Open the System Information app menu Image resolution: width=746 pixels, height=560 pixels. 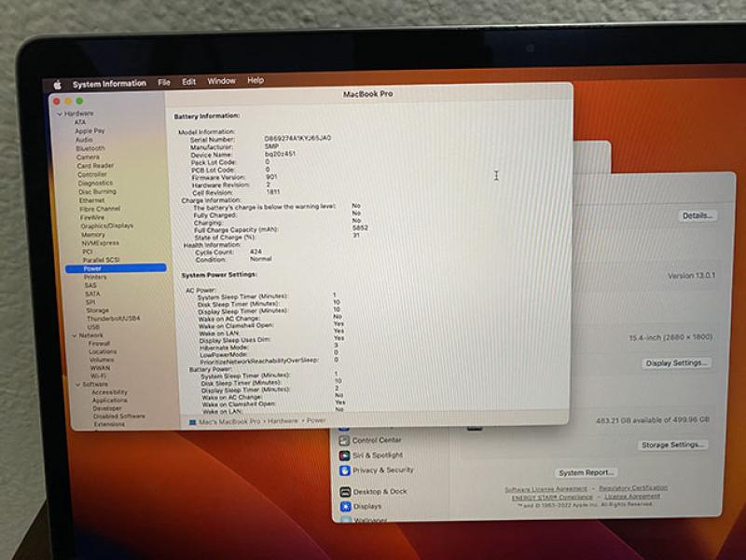click(x=109, y=84)
